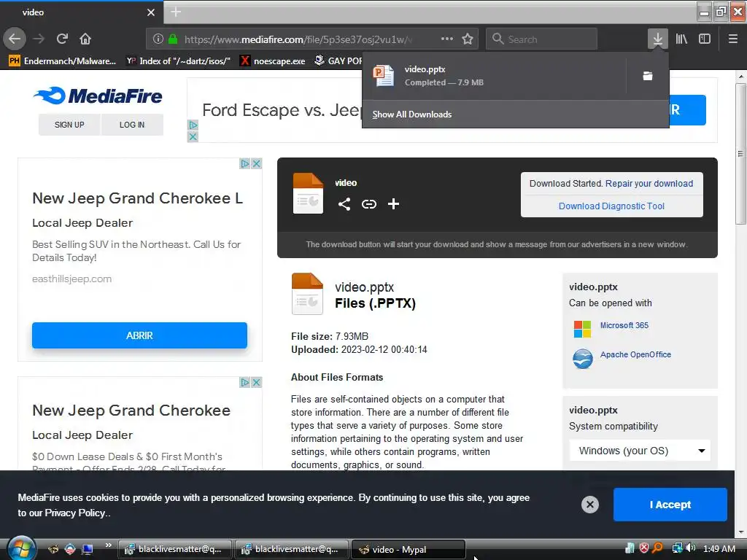Focus the Search box in toolbar
The image size is (747, 560).
pyautogui.click(x=542, y=39)
